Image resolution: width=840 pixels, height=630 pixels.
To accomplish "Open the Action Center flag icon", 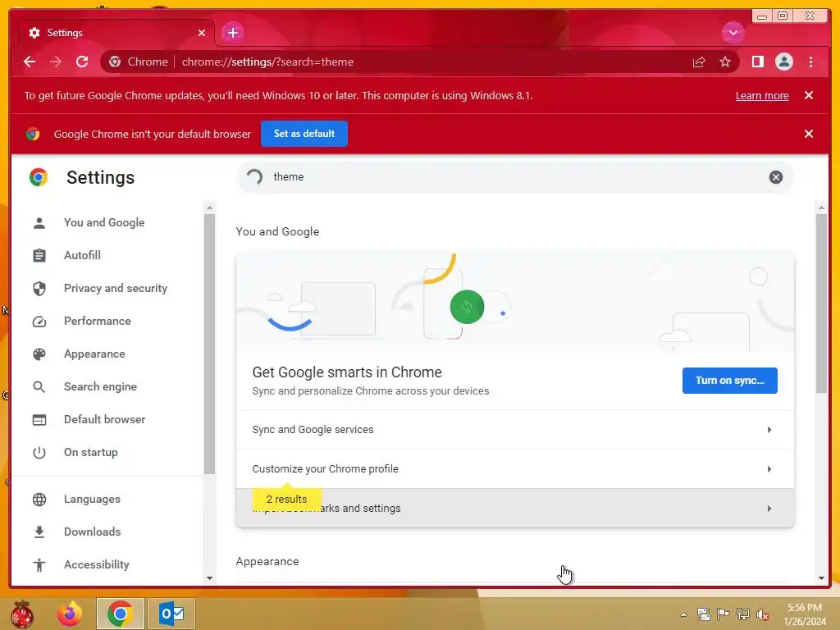I will tap(723, 614).
